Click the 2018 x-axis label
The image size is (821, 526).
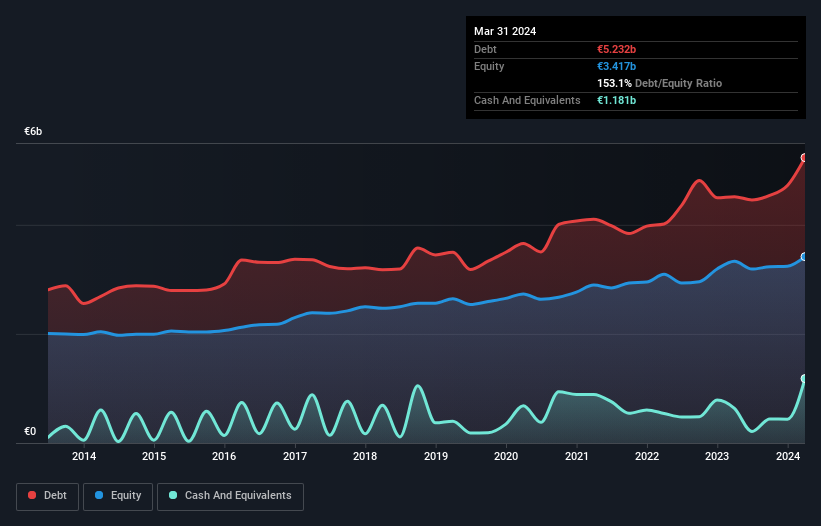[x=365, y=456]
